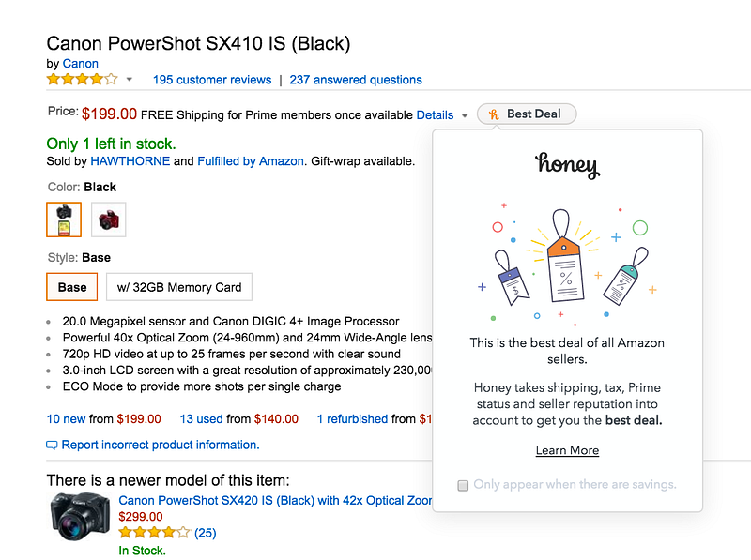
Task: Open the Canon brand link
Action: click(81, 64)
